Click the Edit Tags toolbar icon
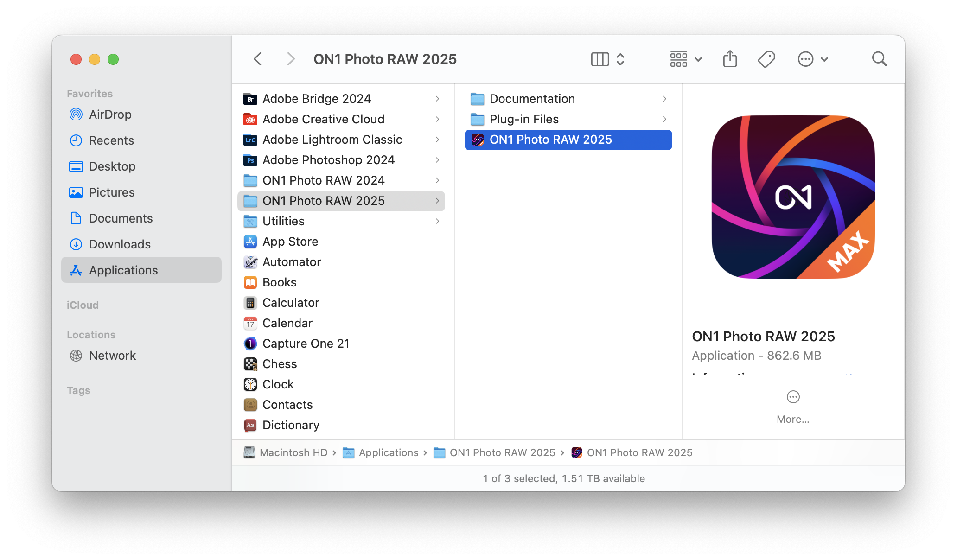Image resolution: width=957 pixels, height=560 pixels. click(x=766, y=59)
